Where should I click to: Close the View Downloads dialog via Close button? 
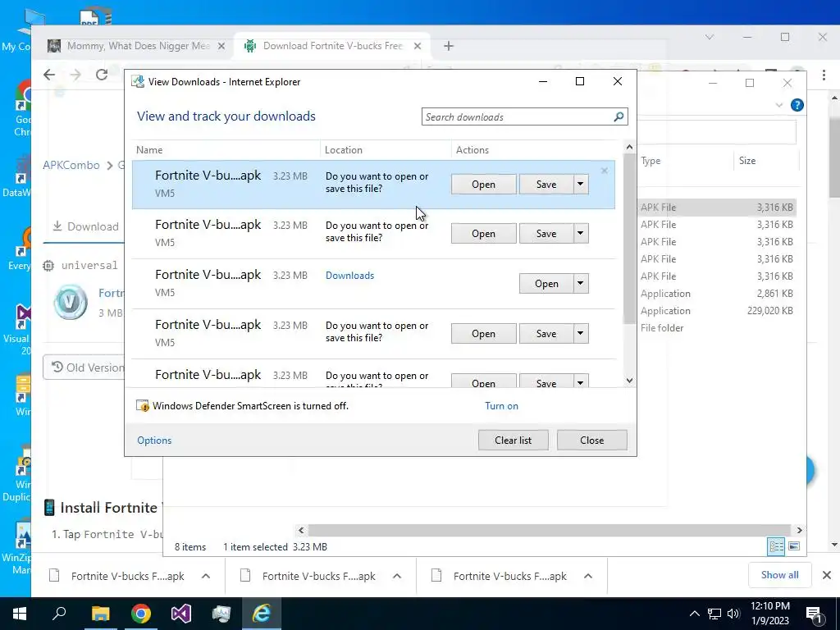click(x=592, y=440)
